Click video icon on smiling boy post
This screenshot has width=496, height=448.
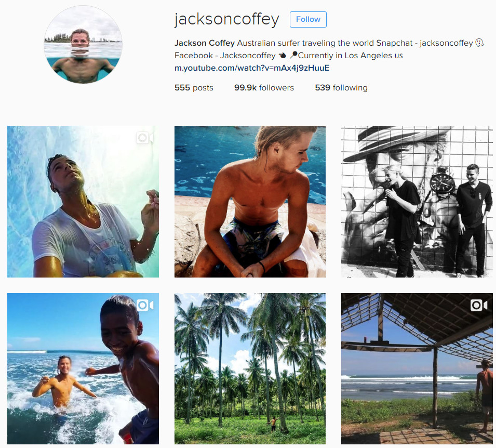coord(145,305)
